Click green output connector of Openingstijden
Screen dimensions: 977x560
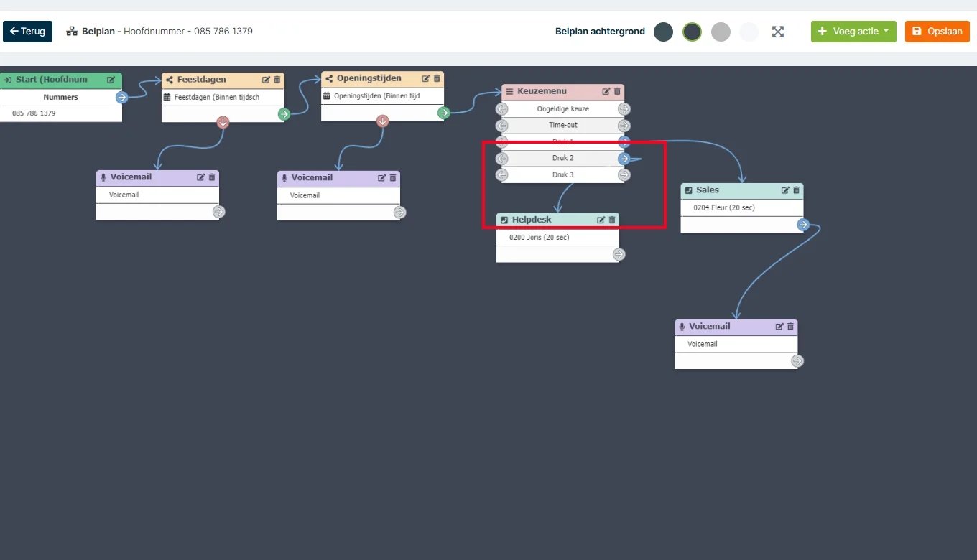click(x=444, y=113)
